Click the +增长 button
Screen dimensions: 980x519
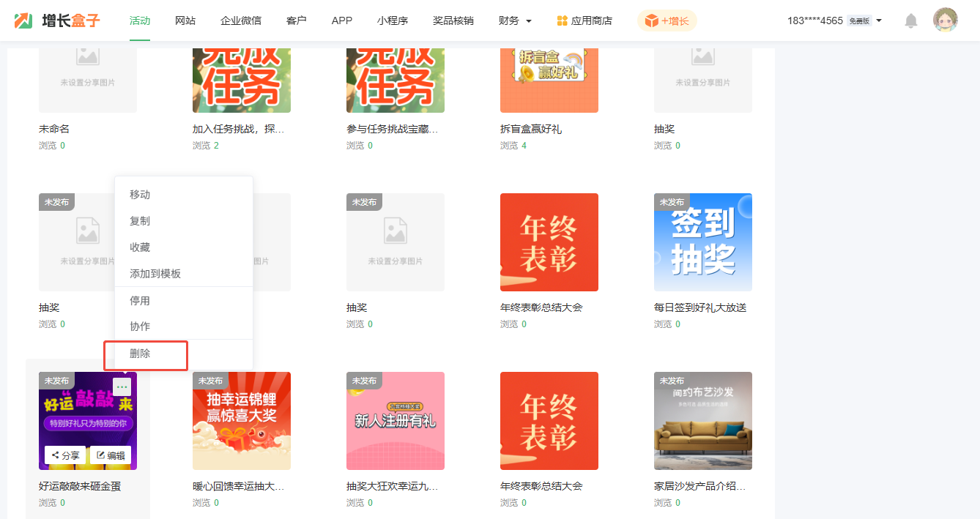pos(667,20)
